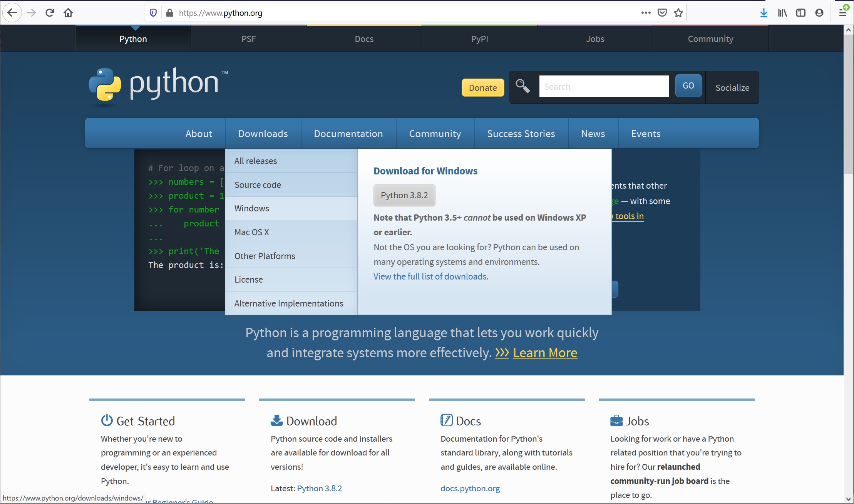
Task: Click the Donate button icon
Action: click(482, 88)
